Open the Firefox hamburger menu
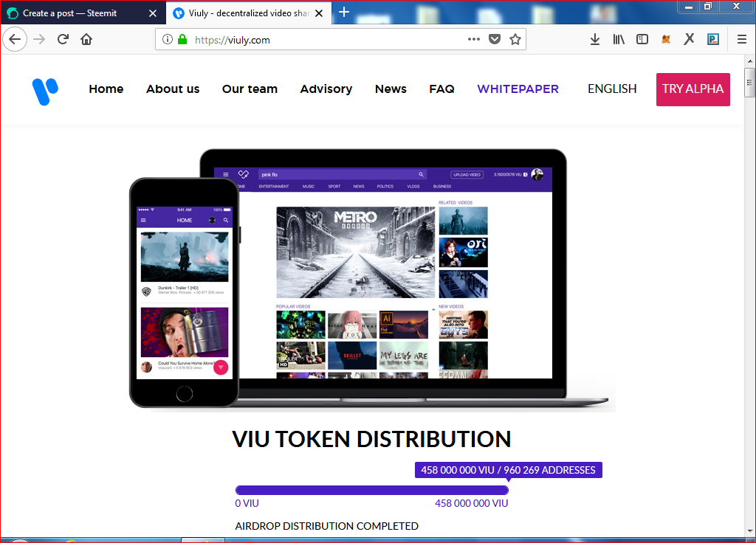Viewport: 756px width, 543px height. click(x=742, y=40)
